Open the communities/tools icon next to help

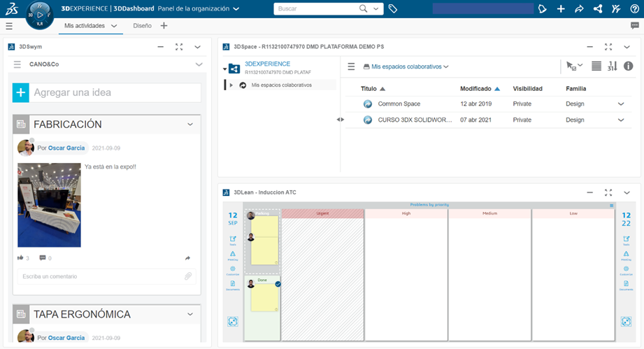coord(616,8)
